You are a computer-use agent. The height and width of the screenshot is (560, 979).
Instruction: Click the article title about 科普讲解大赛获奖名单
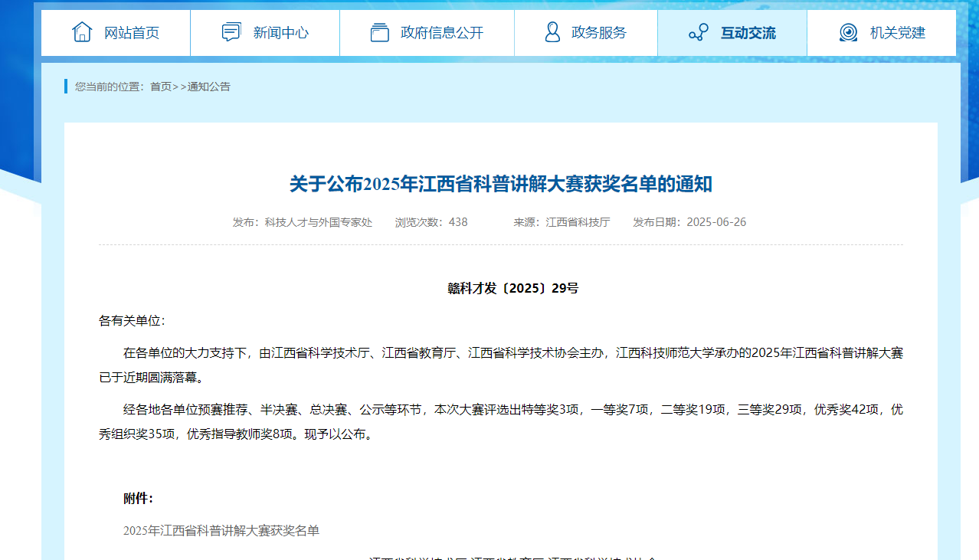pyautogui.click(x=500, y=185)
